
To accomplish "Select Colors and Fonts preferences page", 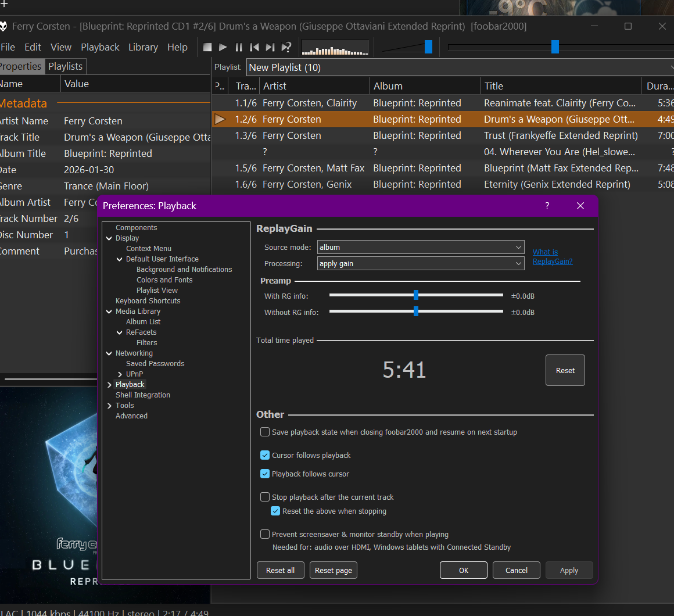I will 164,280.
